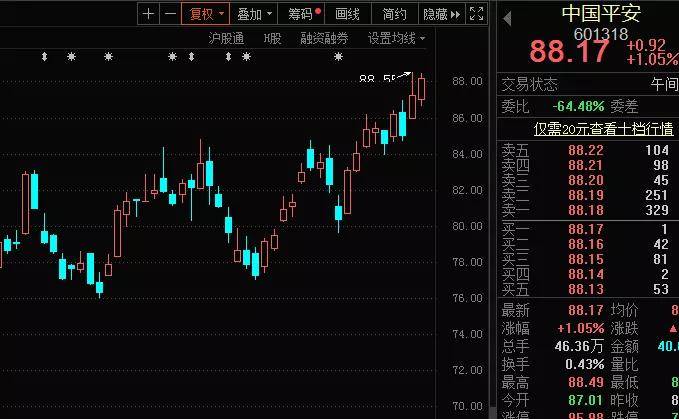Click 委比 value -64.48%
The image size is (679, 419).
[578, 106]
